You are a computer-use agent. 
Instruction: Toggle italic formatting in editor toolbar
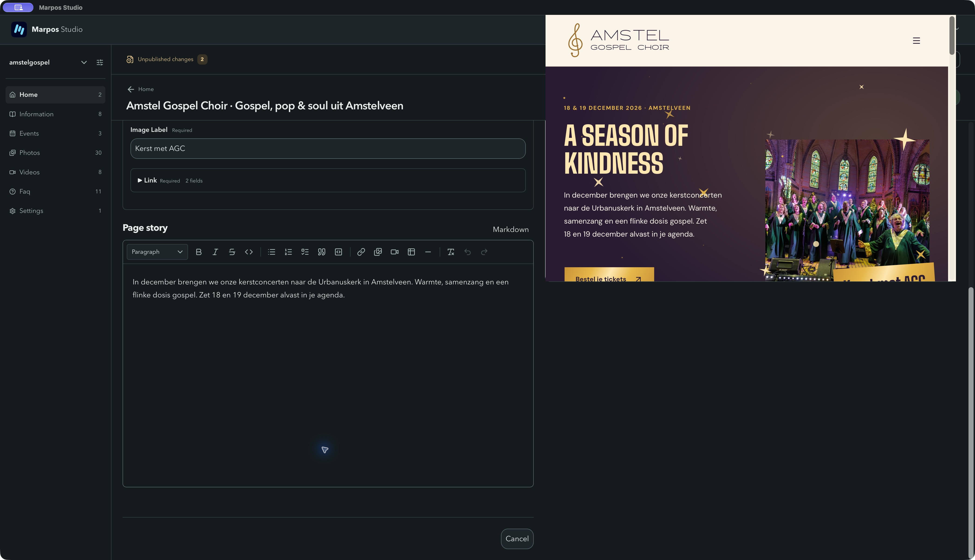pyautogui.click(x=215, y=252)
